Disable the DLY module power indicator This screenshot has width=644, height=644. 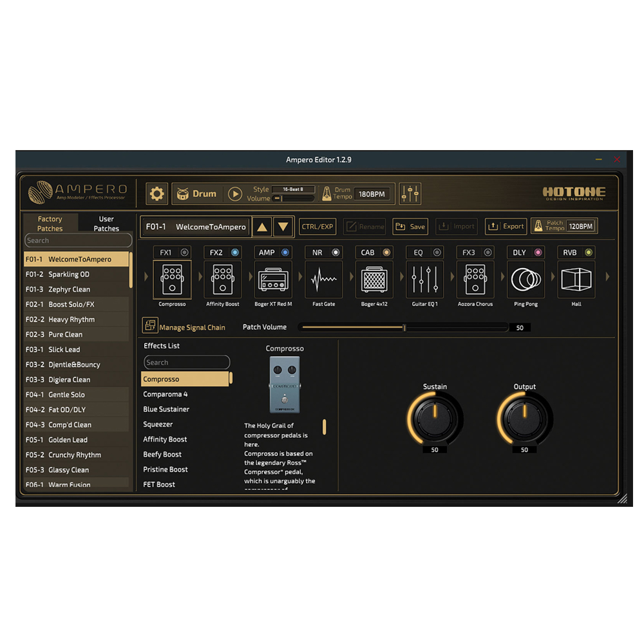pos(538,252)
